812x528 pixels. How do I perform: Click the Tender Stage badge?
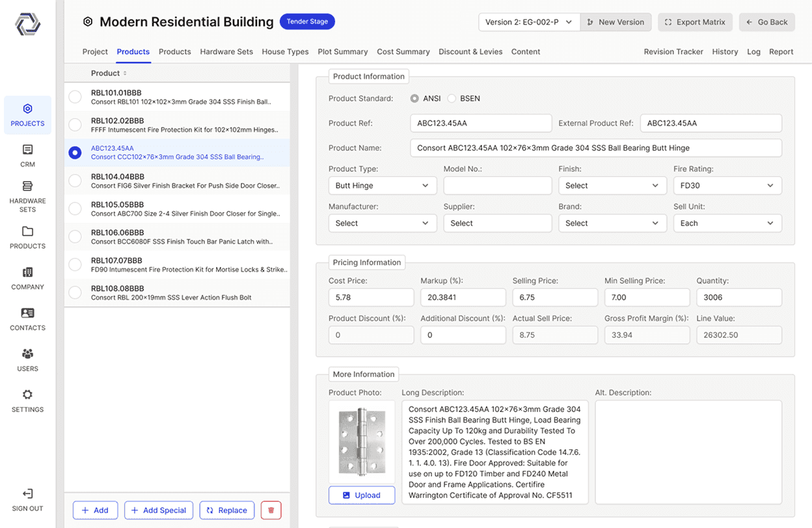pyautogui.click(x=307, y=21)
